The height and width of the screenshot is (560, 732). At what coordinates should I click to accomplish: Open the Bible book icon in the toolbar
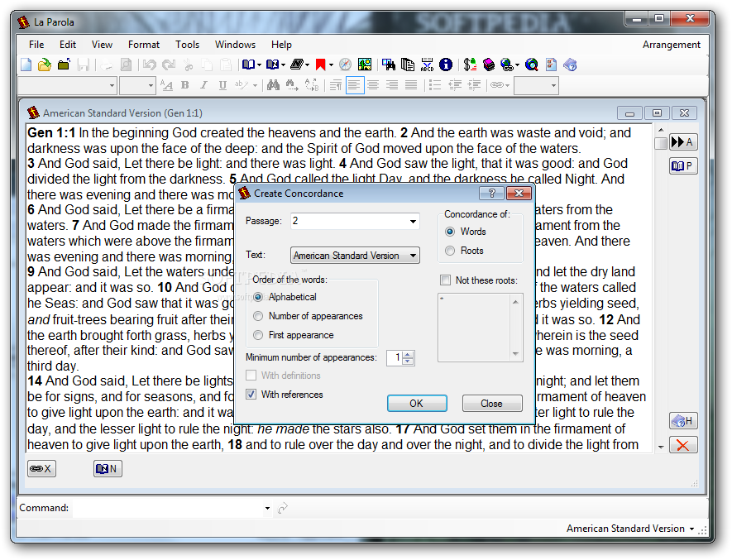tap(248, 65)
